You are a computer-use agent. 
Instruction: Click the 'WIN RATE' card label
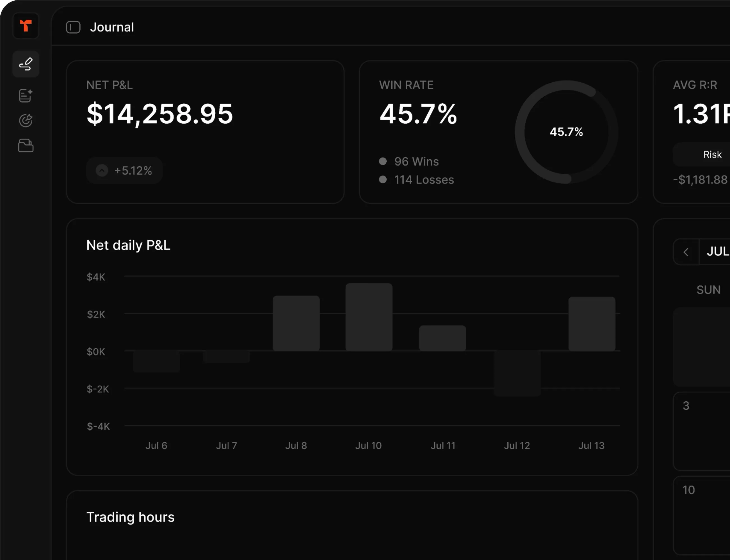click(406, 85)
